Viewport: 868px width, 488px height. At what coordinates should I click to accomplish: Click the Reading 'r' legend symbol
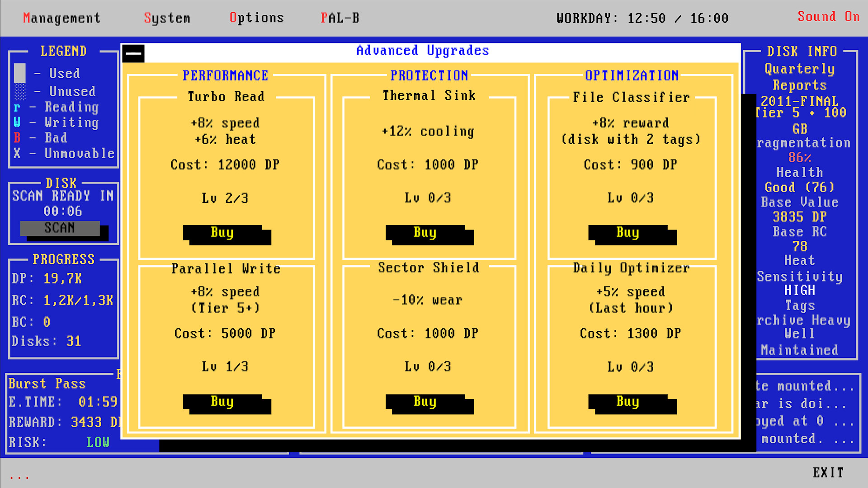click(17, 108)
